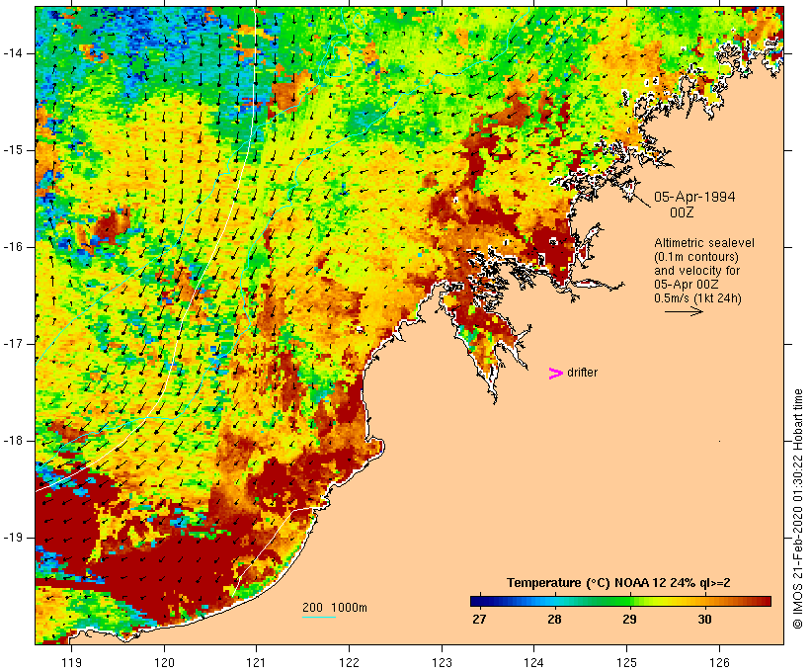Click the colorbar tick label '29'
The width and height of the screenshot is (810, 672).
pyautogui.click(x=629, y=619)
